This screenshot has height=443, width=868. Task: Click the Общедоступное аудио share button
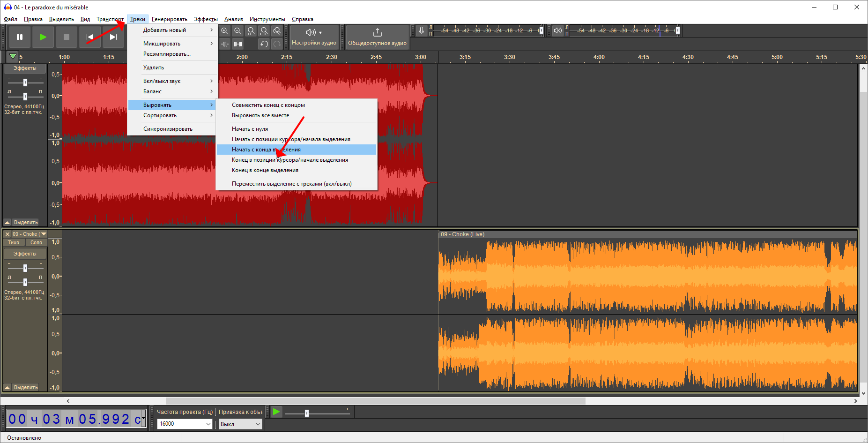click(x=377, y=37)
